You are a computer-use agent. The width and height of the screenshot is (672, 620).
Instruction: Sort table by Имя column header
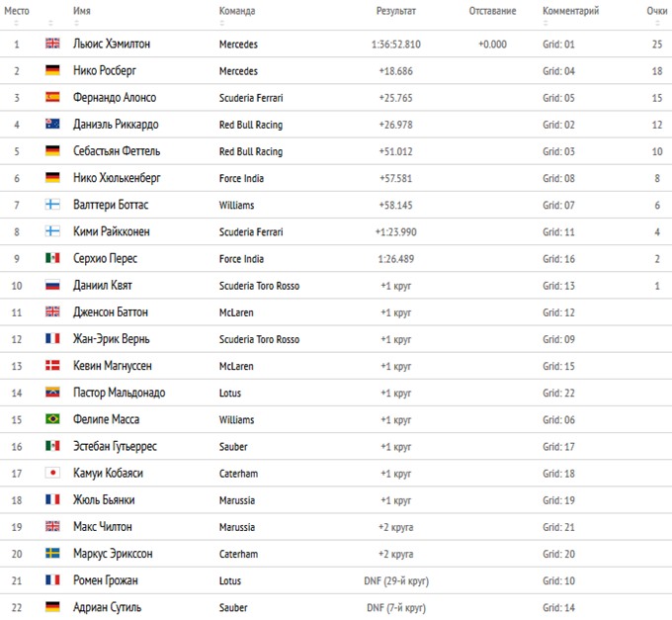[x=81, y=11]
